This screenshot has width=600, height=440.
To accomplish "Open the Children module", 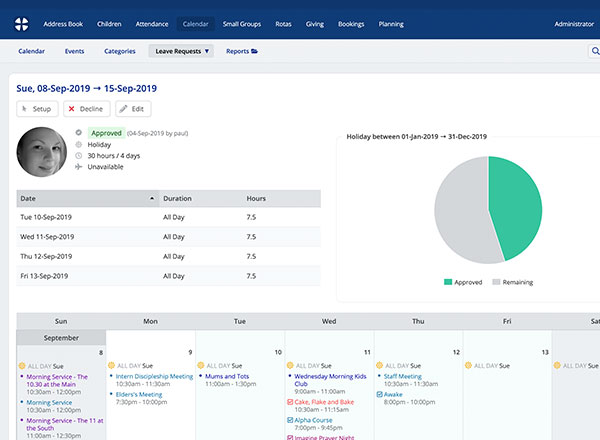I will coord(109,24).
